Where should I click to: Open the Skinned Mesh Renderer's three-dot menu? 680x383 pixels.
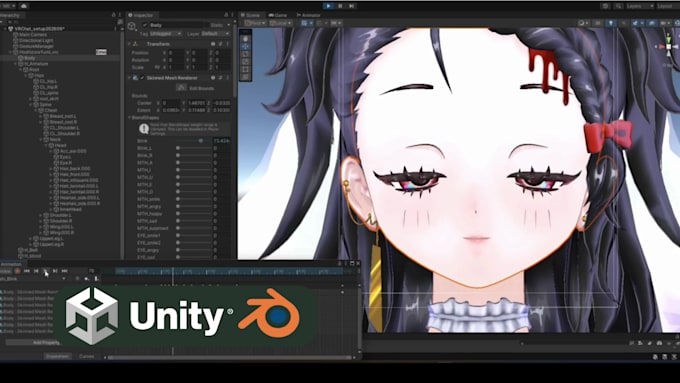coord(227,78)
